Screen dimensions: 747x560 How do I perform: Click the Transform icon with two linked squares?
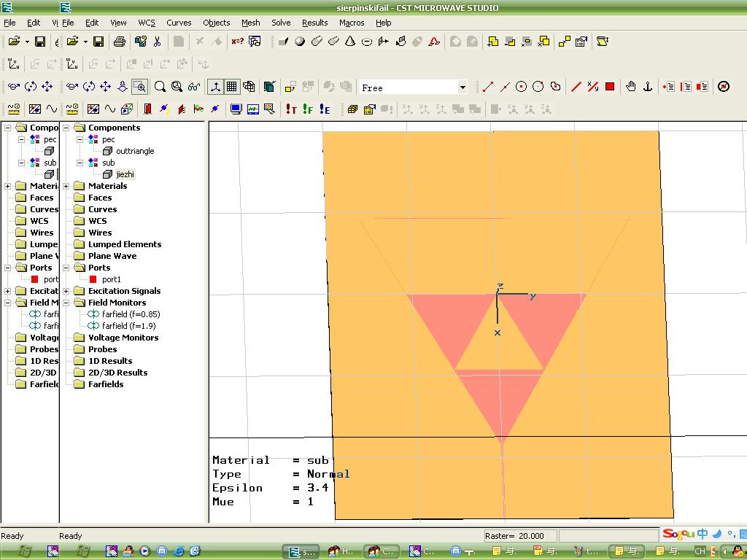pyautogui.click(x=565, y=42)
